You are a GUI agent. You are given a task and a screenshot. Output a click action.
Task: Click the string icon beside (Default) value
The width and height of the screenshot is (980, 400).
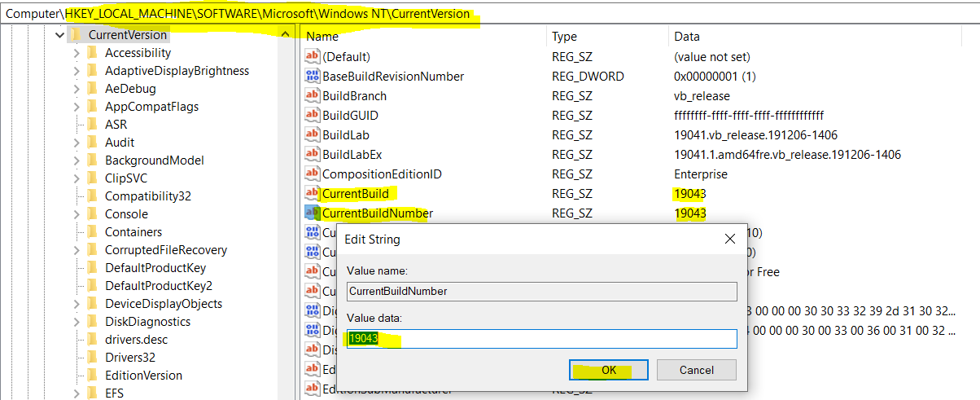(313, 57)
